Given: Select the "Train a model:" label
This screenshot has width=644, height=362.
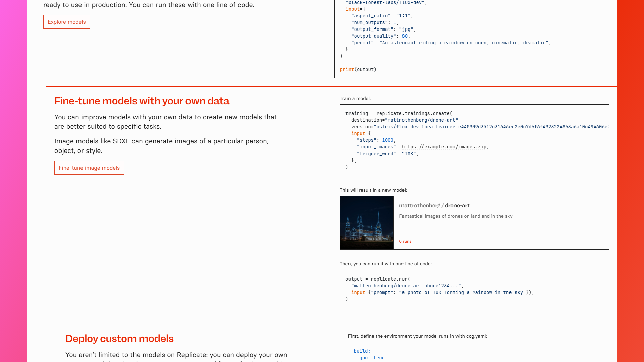Looking at the screenshot, I should point(355,99).
